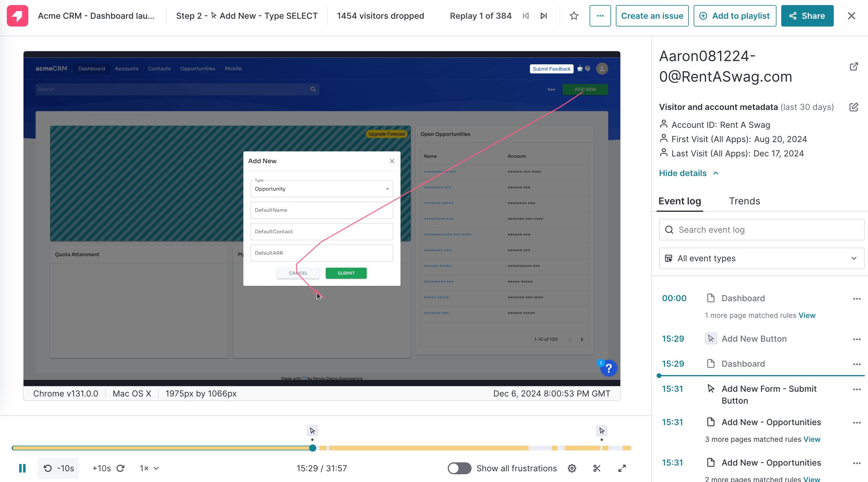
Task: Go to previous replay
Action: click(x=526, y=16)
